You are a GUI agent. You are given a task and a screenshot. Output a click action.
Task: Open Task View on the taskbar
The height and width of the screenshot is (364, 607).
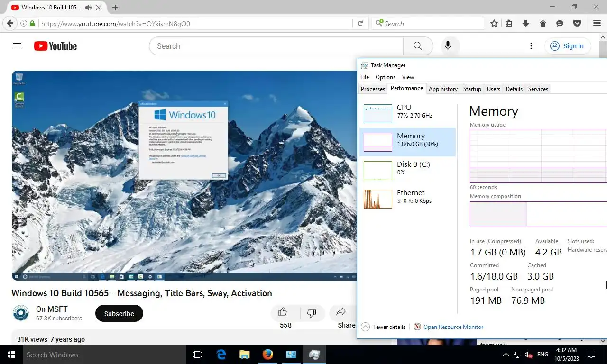click(197, 355)
